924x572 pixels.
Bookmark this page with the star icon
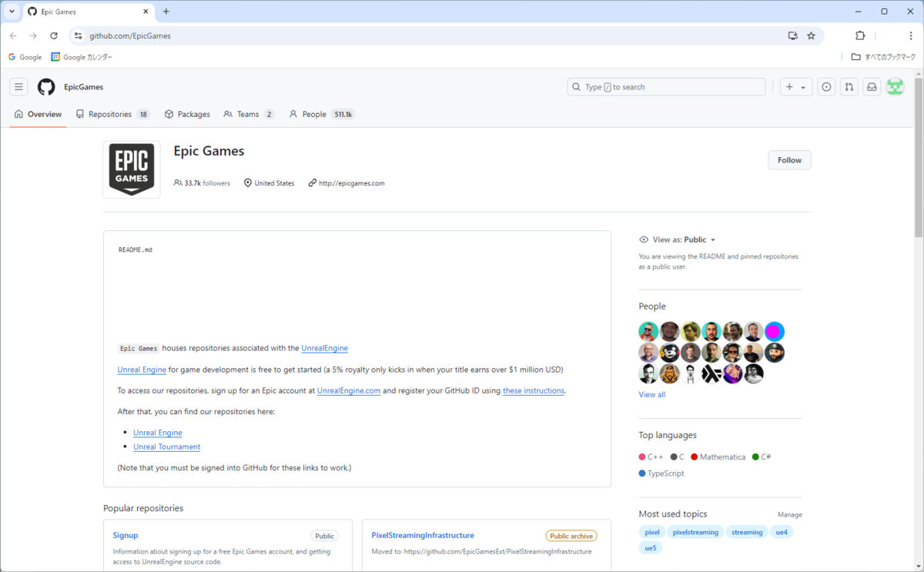pyautogui.click(x=811, y=35)
